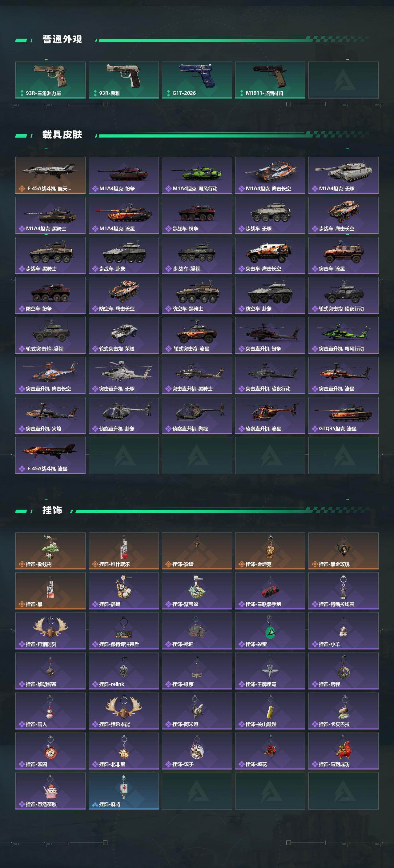Open the G17-2026 pistol skin card
This screenshot has height=868, width=394.
pos(197,80)
